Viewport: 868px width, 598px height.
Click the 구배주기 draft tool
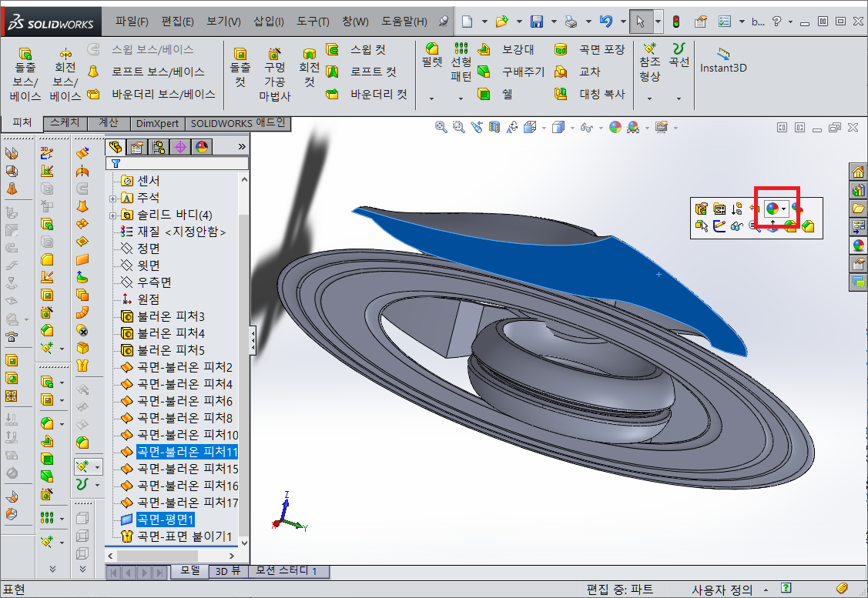tap(511, 72)
